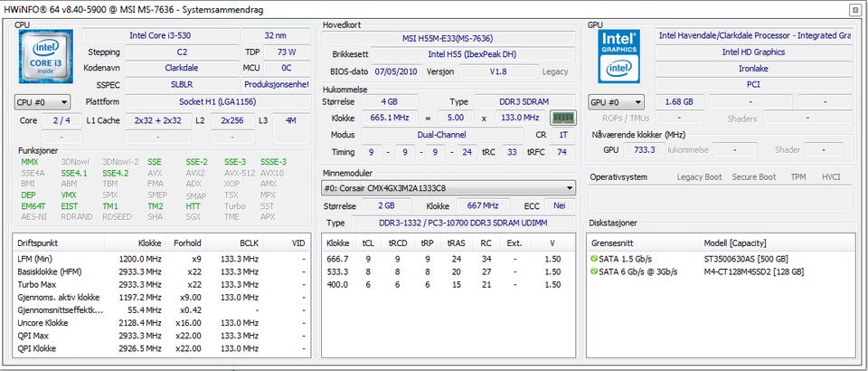The width and height of the screenshot is (868, 371).
Task: Click the Grensesnitt column header in drives list
Action: click(x=614, y=243)
